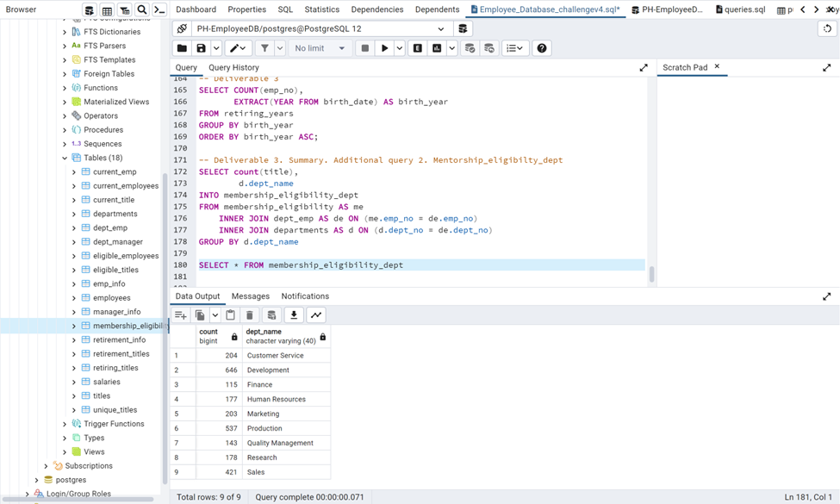840x504 pixels.
Task: Click the Save data changes icon
Action: click(x=271, y=314)
